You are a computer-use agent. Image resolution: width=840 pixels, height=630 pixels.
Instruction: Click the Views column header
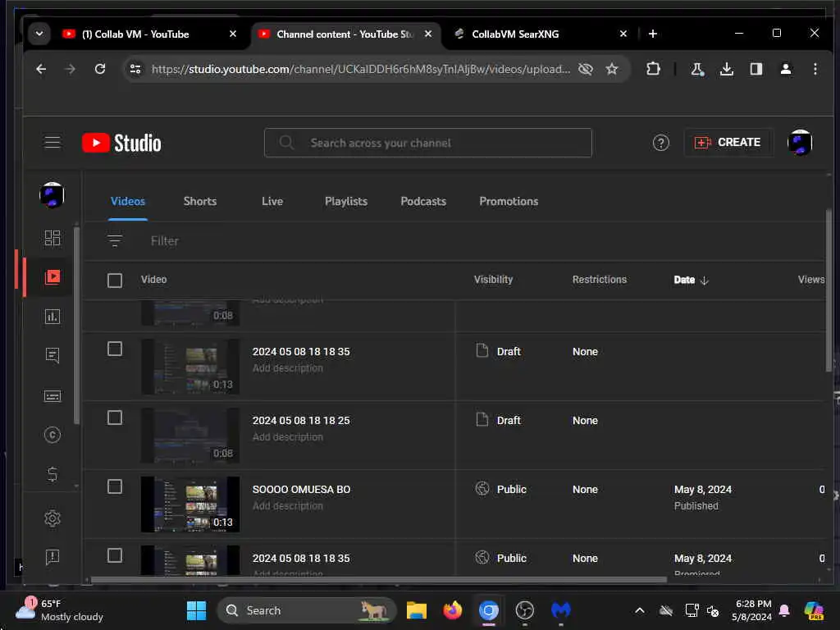point(810,280)
